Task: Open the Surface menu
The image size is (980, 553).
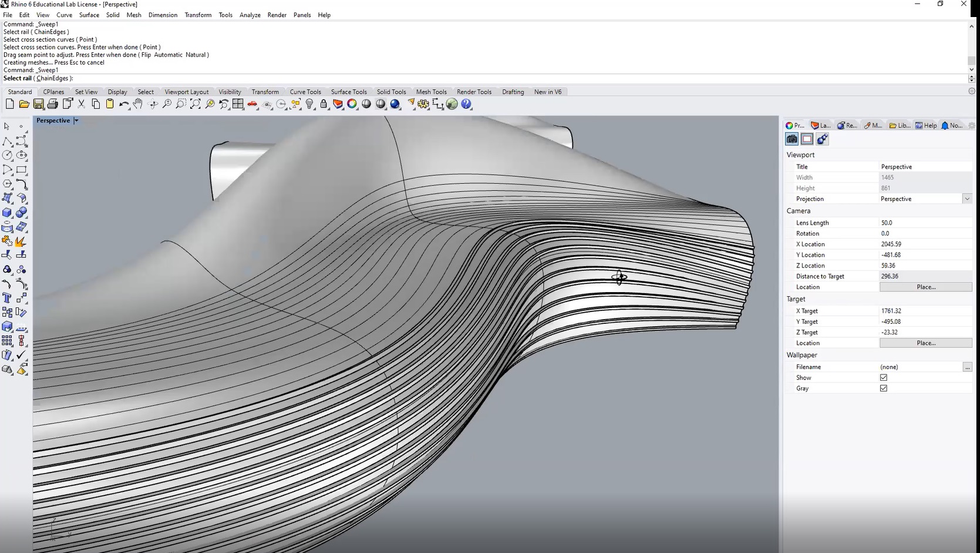Action: click(x=89, y=15)
